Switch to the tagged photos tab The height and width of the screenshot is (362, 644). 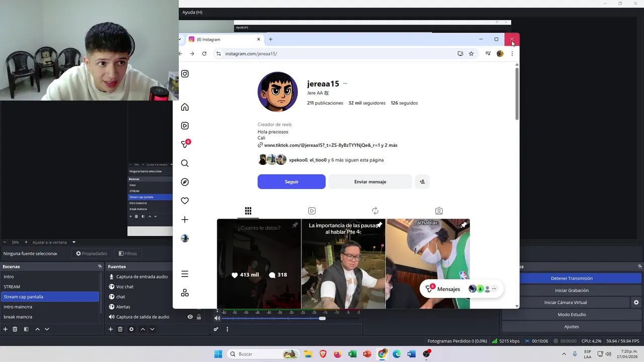pyautogui.click(x=439, y=211)
